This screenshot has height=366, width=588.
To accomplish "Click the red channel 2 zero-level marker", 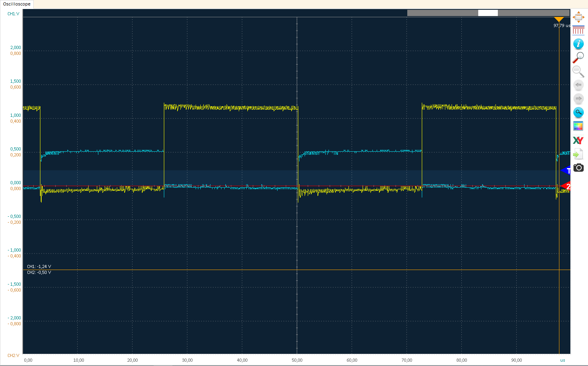I will pos(566,186).
